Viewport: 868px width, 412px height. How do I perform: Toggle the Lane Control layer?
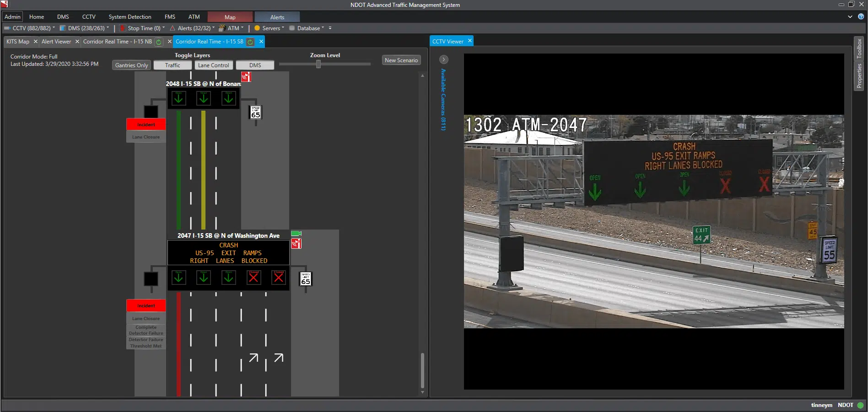point(213,65)
